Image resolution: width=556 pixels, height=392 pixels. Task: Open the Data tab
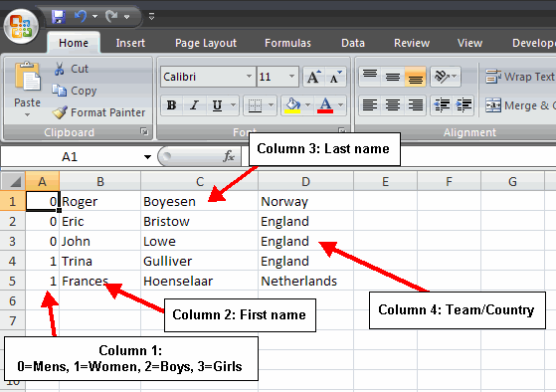pos(353,43)
